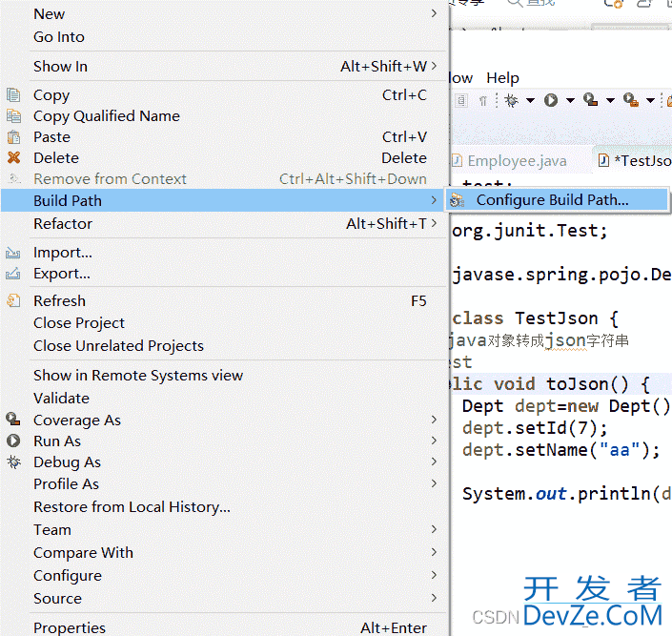Choose Restore from Local History...

(x=223, y=507)
